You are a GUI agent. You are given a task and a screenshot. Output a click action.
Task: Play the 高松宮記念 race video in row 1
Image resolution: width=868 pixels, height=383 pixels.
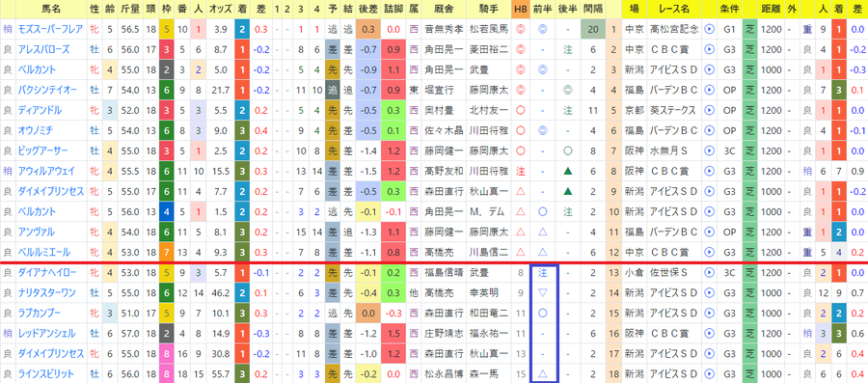709,29
